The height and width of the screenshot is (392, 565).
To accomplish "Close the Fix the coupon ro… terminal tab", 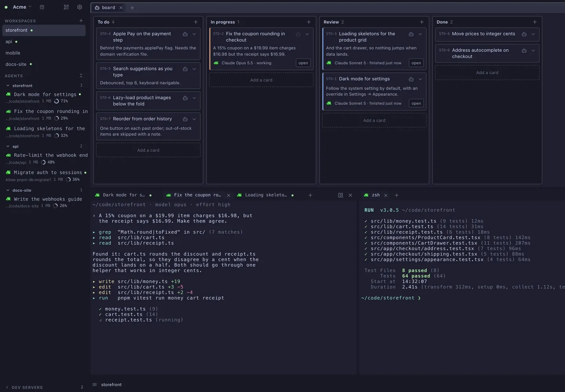I will pyautogui.click(x=228, y=195).
